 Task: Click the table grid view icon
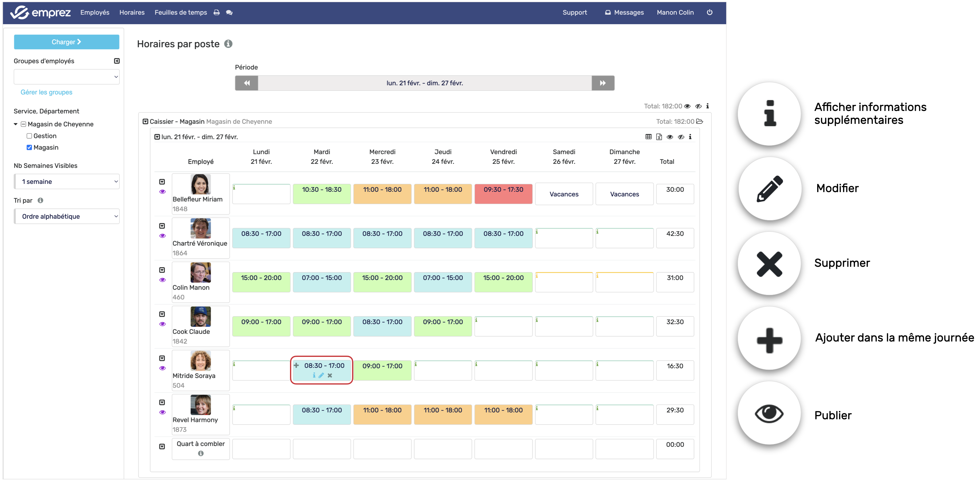pos(648,137)
